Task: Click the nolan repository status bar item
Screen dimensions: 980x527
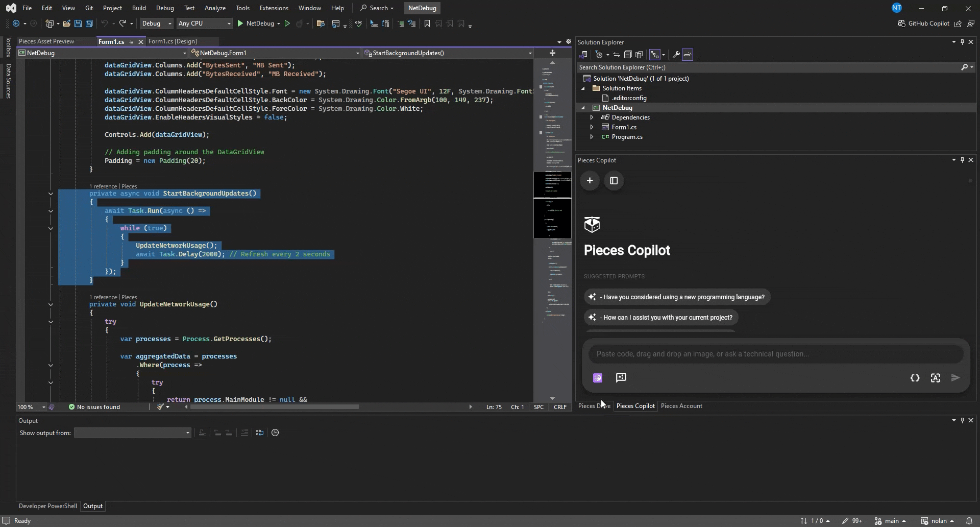Action: click(938, 521)
